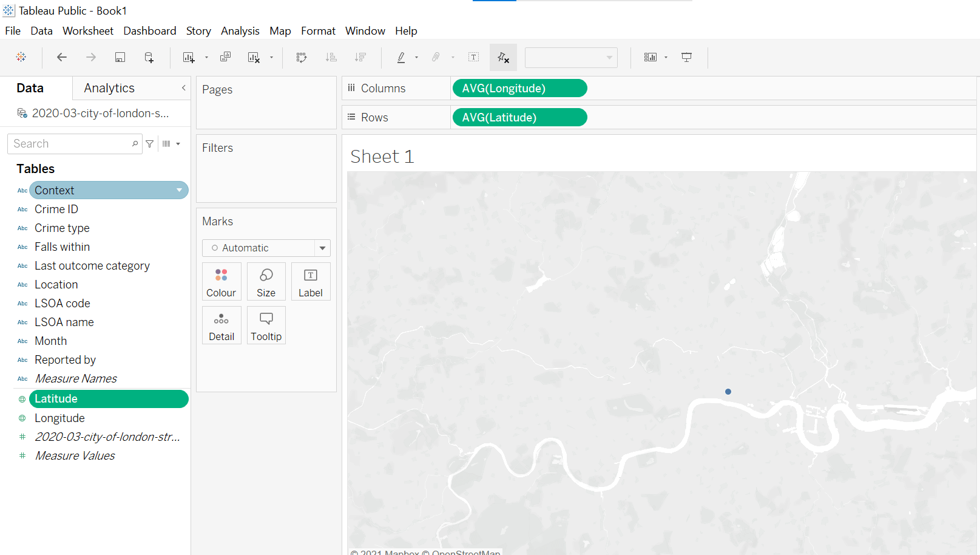Click the AVG(Longitude) pill in Columns
Viewport: 980px width, 555px height.
coord(520,88)
